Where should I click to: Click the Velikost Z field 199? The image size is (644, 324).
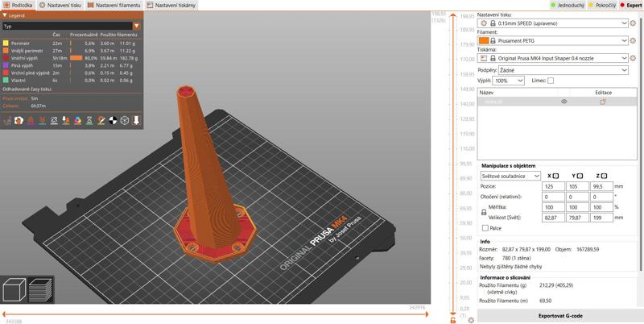(601, 218)
